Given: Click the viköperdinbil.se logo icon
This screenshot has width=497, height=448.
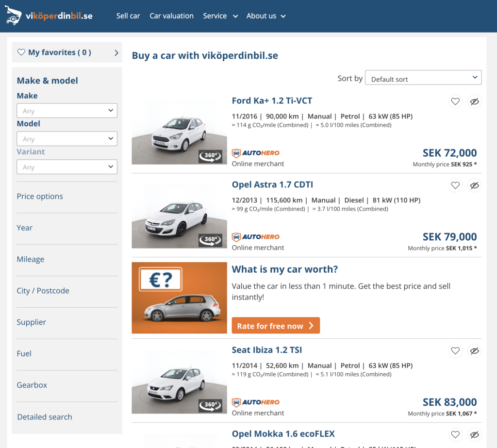Looking at the screenshot, I should (x=14, y=16).
